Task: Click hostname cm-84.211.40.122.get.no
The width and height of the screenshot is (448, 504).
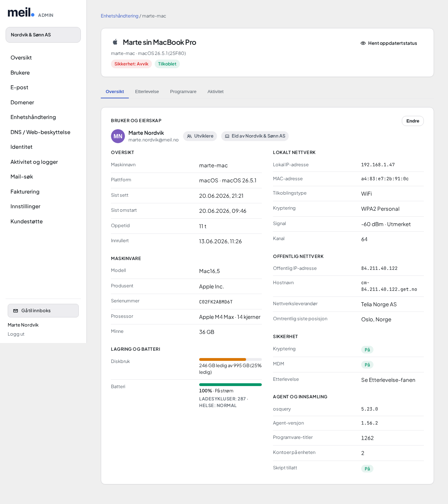Action: coord(389,286)
